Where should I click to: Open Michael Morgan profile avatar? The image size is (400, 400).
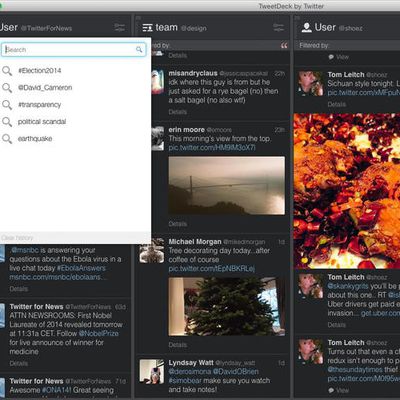152,251
